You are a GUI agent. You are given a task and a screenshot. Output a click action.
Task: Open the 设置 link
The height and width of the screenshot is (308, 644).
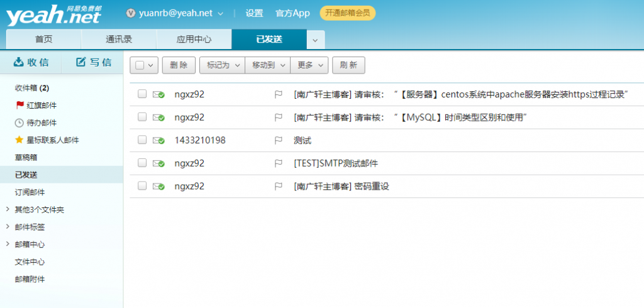(254, 13)
